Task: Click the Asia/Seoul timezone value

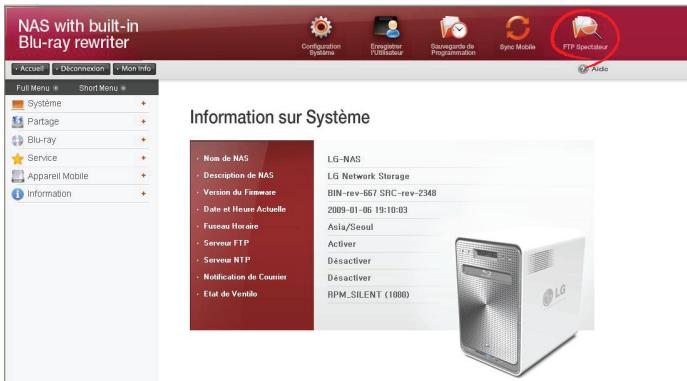Action: tap(351, 227)
